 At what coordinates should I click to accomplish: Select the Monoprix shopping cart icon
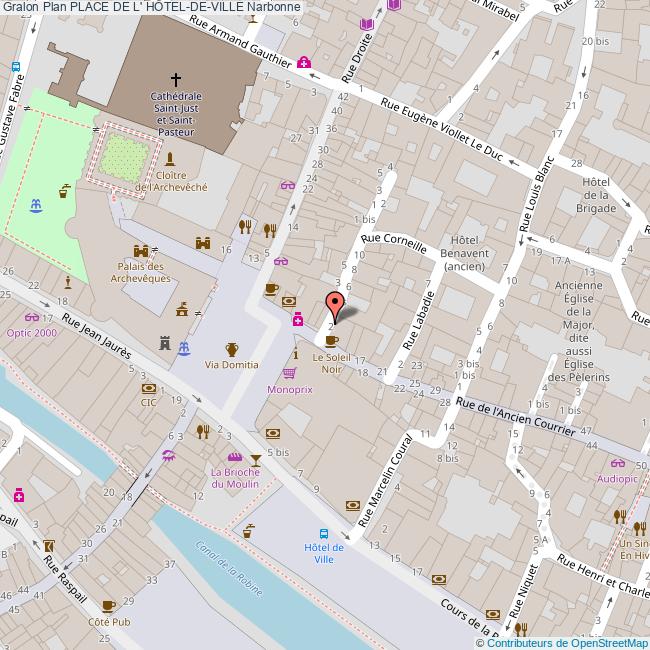(x=289, y=373)
